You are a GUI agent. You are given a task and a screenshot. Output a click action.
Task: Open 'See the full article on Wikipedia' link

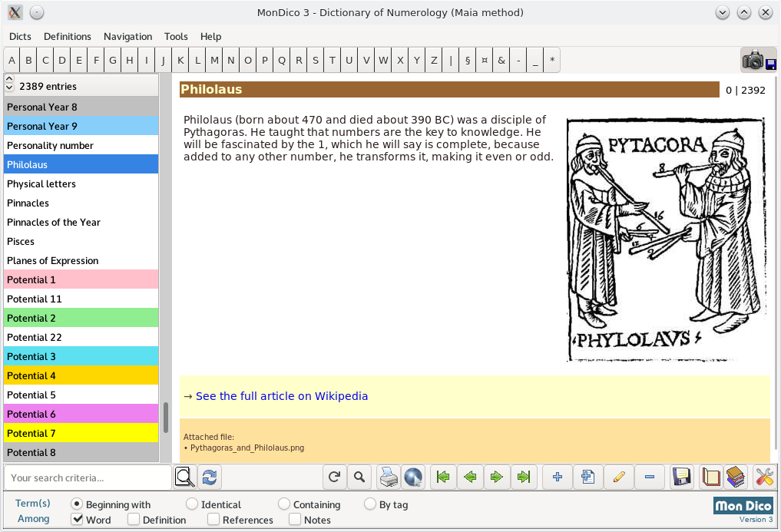point(281,396)
